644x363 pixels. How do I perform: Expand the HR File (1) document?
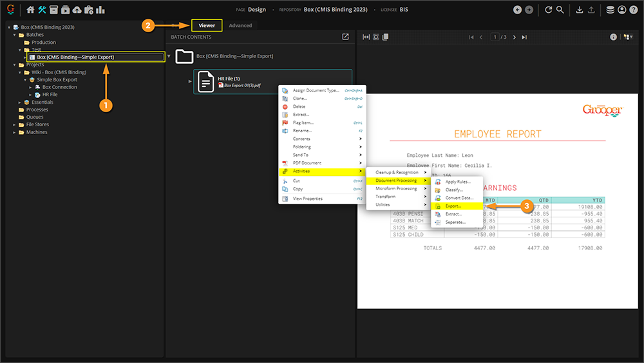[190, 81]
